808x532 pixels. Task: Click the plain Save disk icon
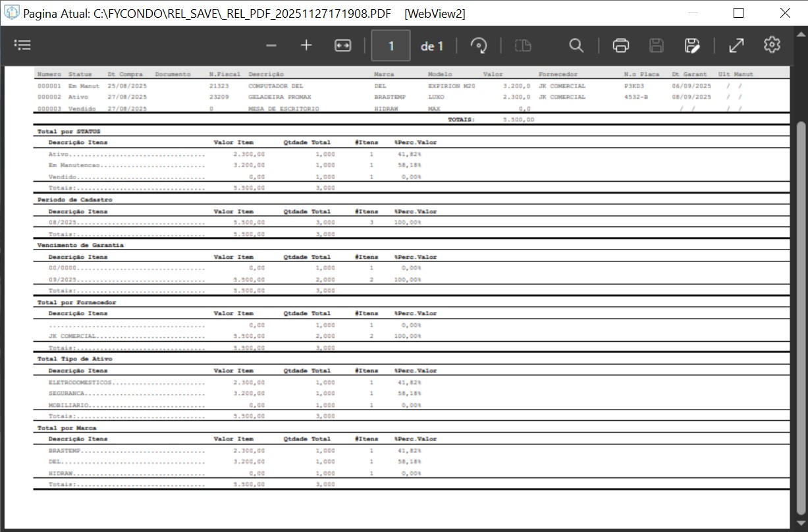point(656,45)
